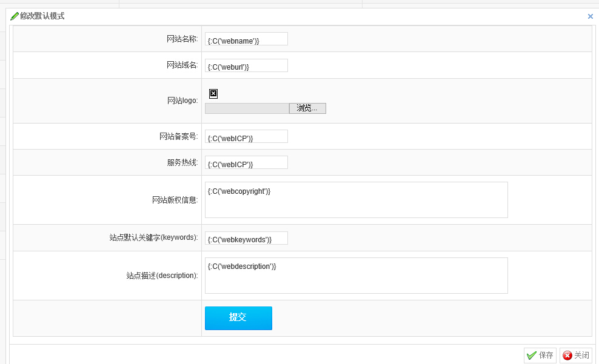This screenshot has width=599, height=364.
Task: Click the logo file path box
Action: coord(247,108)
